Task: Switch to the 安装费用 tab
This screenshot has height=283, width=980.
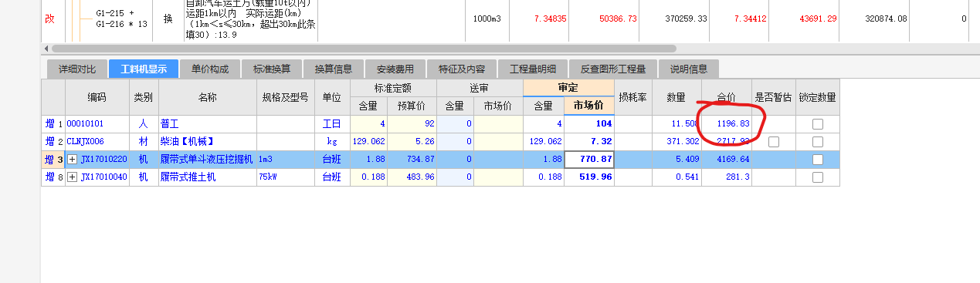Action: point(395,69)
